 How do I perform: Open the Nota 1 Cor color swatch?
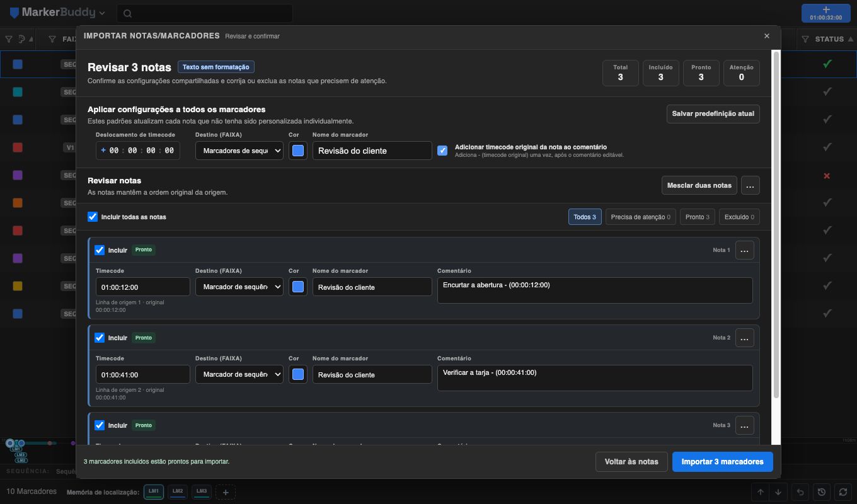pos(298,287)
